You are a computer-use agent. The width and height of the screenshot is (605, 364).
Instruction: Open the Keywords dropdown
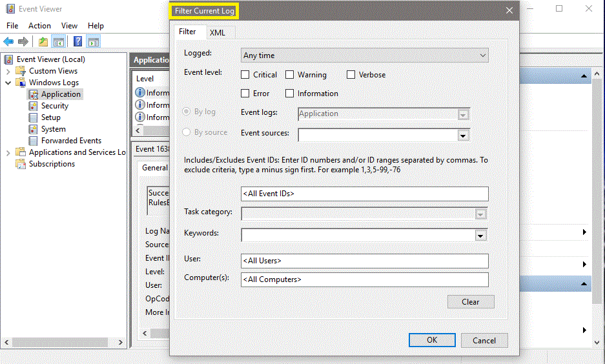click(480, 236)
